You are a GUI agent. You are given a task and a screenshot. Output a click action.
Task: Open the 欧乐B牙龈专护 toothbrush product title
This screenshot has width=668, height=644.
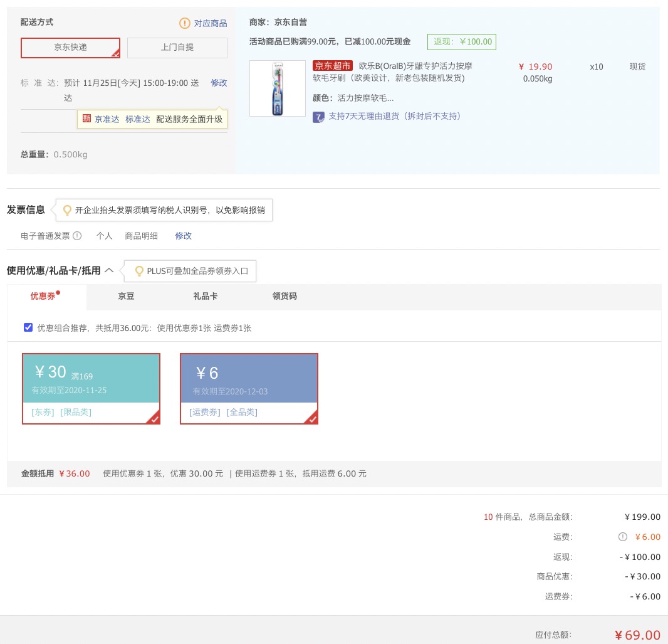click(392, 72)
